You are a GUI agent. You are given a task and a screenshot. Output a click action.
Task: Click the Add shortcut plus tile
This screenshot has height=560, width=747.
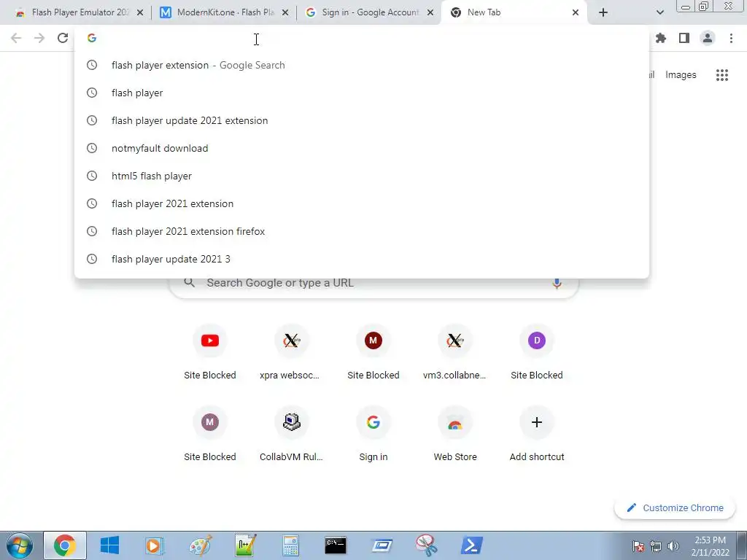click(536, 435)
